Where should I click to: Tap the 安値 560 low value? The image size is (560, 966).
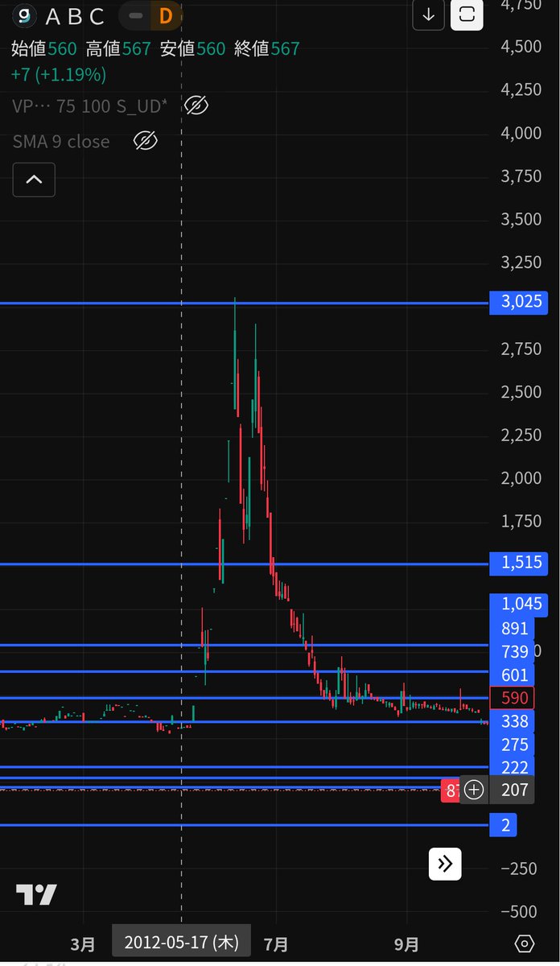click(x=192, y=49)
